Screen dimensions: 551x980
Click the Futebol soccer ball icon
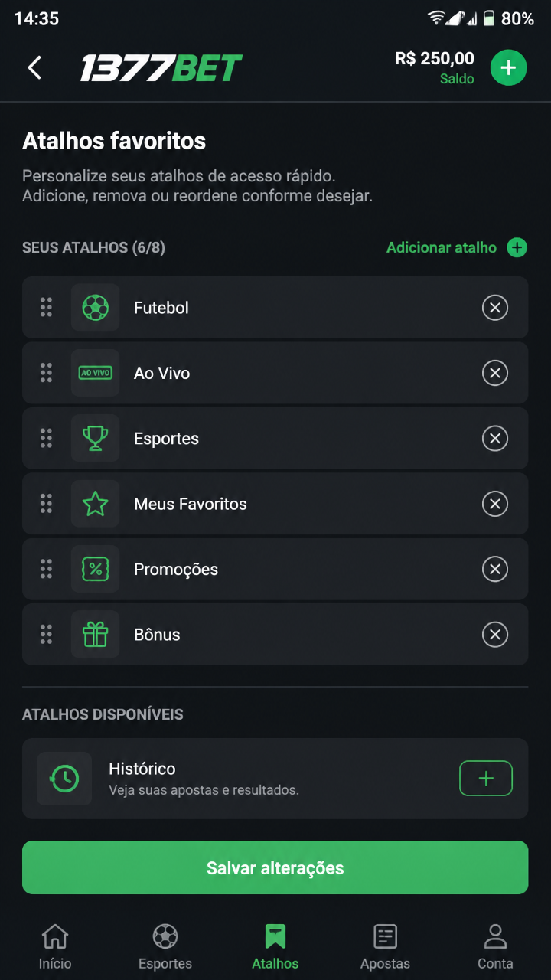(95, 308)
